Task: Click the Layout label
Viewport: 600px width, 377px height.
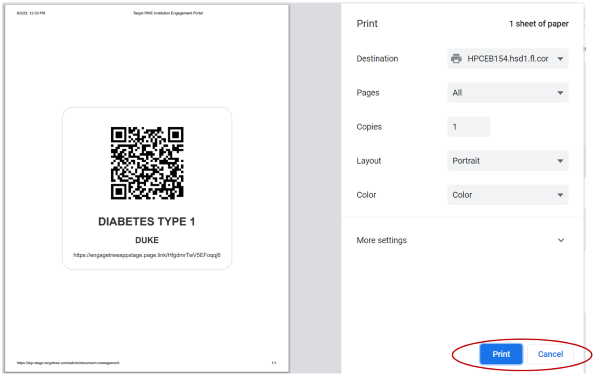Action: tap(368, 161)
